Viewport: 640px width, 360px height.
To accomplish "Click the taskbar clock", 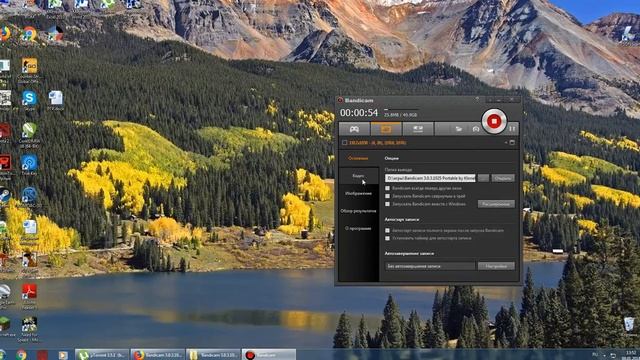I will click(631, 354).
